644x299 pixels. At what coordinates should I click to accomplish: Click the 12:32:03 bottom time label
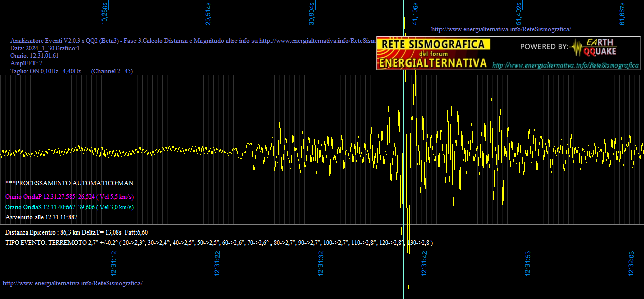[x=631, y=263]
